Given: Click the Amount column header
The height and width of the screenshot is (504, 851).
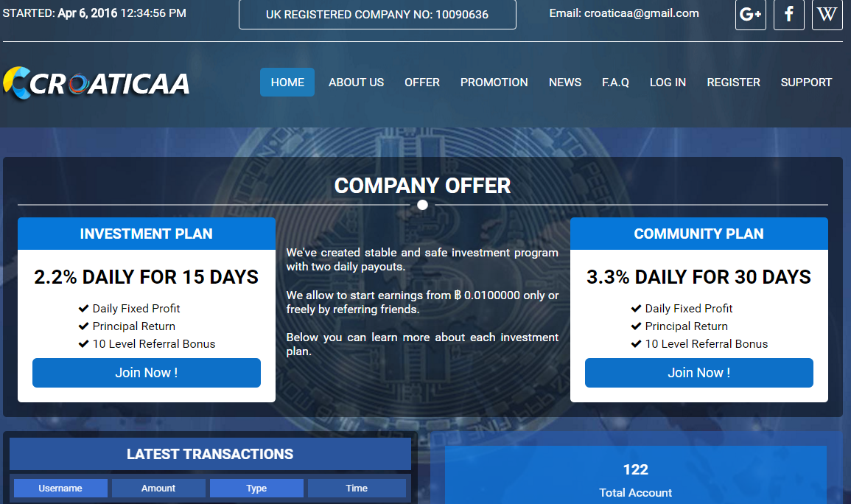Looking at the screenshot, I should click(x=158, y=488).
